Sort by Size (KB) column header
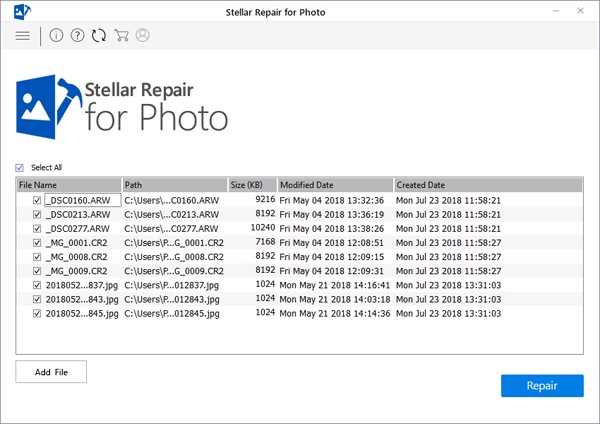 coord(252,185)
